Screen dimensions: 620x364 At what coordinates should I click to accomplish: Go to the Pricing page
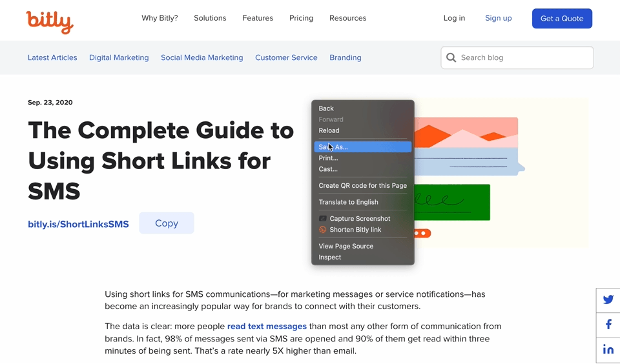coord(302,18)
